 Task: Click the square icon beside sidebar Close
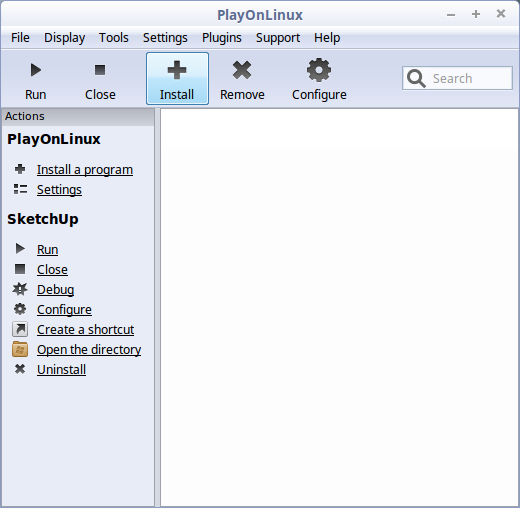20,269
